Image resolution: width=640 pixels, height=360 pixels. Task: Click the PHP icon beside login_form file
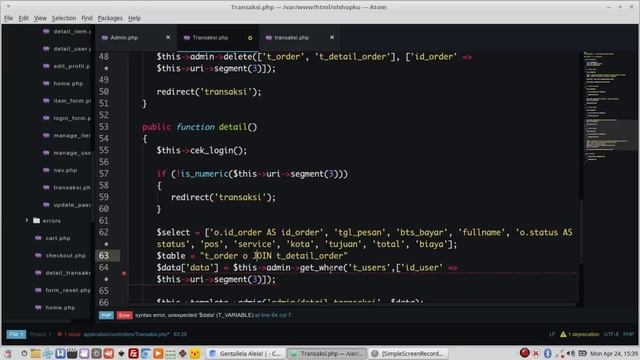(x=46, y=118)
